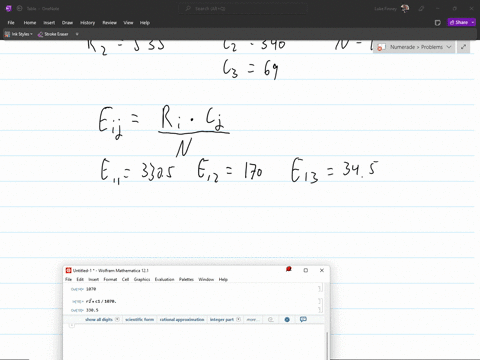Click the red pin icon in Mathematica title bar
This screenshot has width=480, height=360.
tap(289, 269)
